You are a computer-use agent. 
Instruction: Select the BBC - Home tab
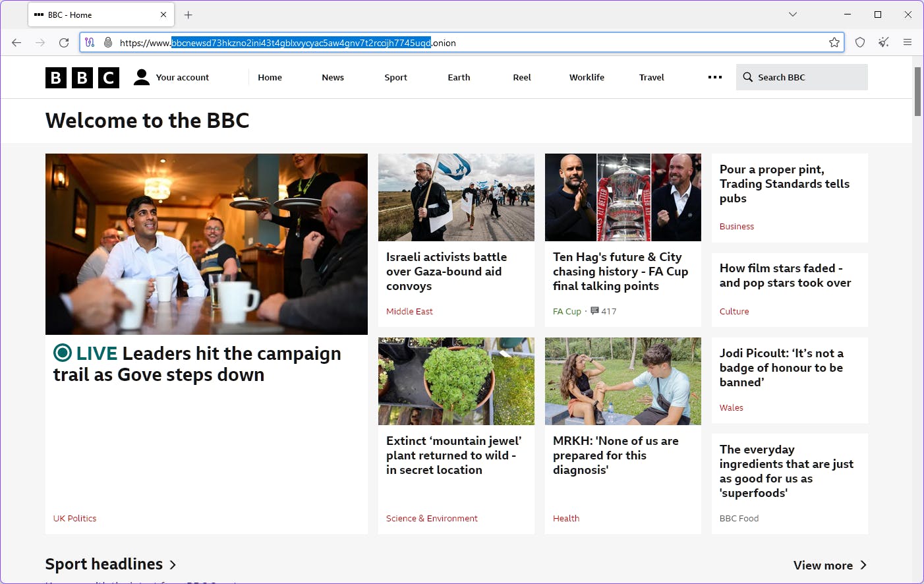(x=101, y=15)
